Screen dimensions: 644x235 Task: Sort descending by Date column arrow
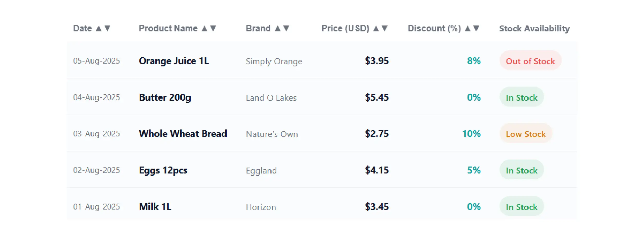(107, 28)
